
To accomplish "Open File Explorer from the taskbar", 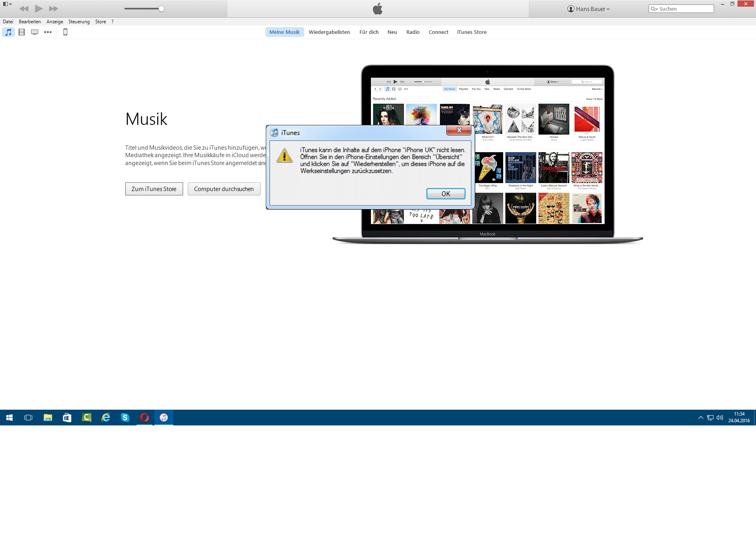I will click(x=48, y=418).
